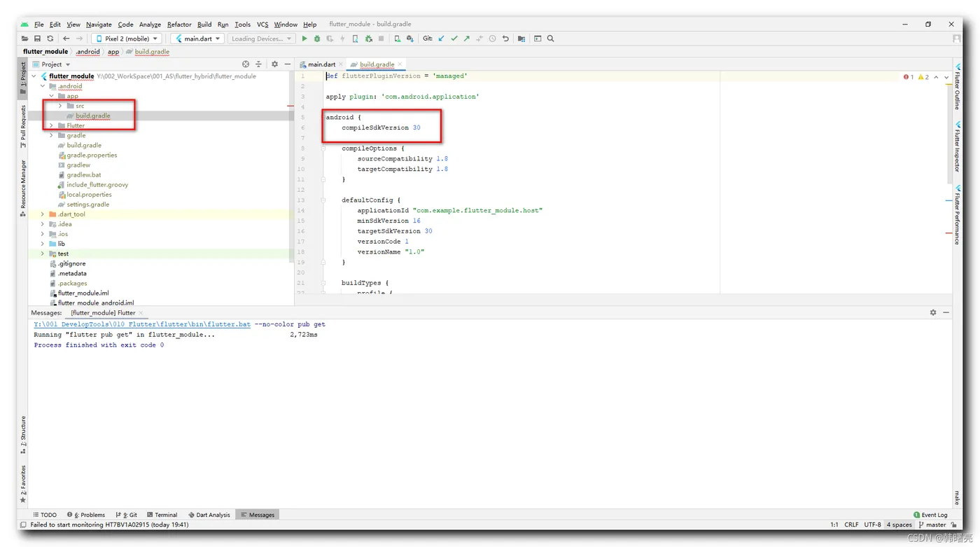
Task: Open the Tools menu
Action: pos(242,25)
